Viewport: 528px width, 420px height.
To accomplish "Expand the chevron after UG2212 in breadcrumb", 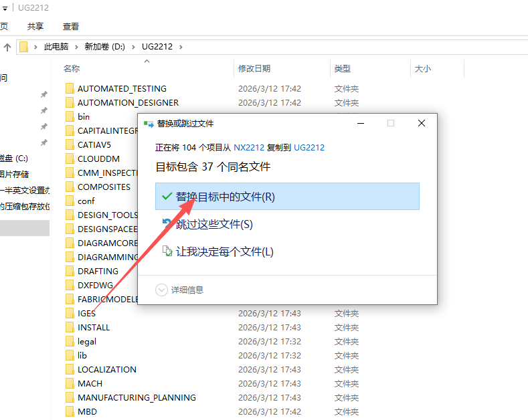I will pyautogui.click(x=181, y=47).
